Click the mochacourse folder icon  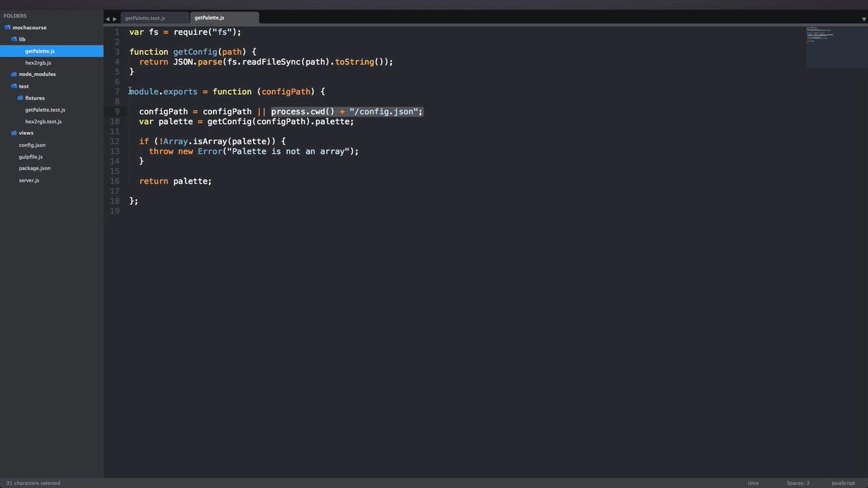tap(7, 28)
